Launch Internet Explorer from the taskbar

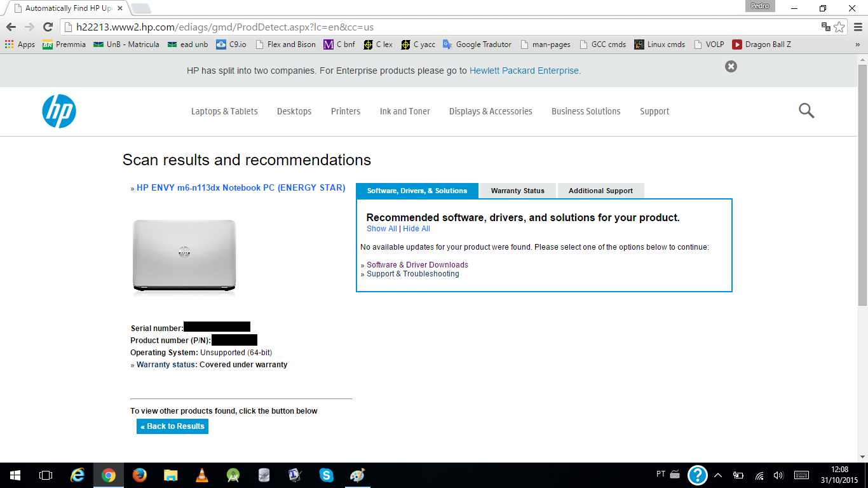click(78, 475)
